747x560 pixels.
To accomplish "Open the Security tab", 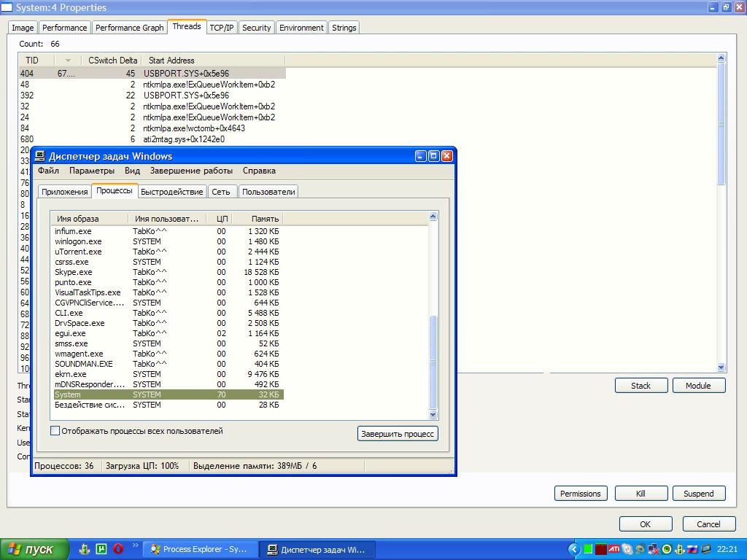I will [x=256, y=28].
